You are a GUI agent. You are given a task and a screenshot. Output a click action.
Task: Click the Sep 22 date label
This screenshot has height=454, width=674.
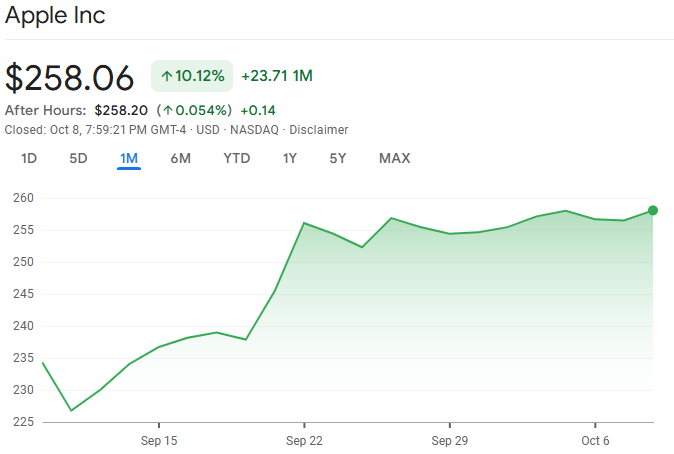304,440
